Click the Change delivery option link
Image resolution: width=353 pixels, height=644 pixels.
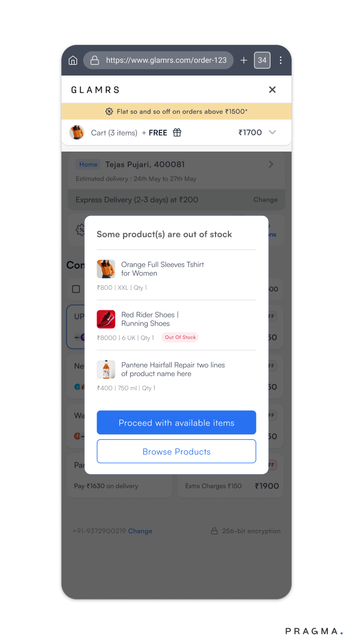[266, 200]
